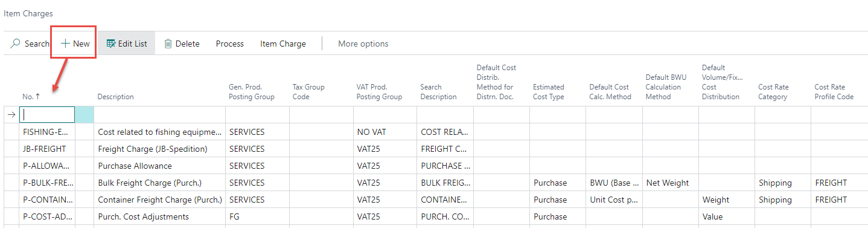Click the Estimated Cost Type column header
Screen dimensions: 868x228
point(549,92)
